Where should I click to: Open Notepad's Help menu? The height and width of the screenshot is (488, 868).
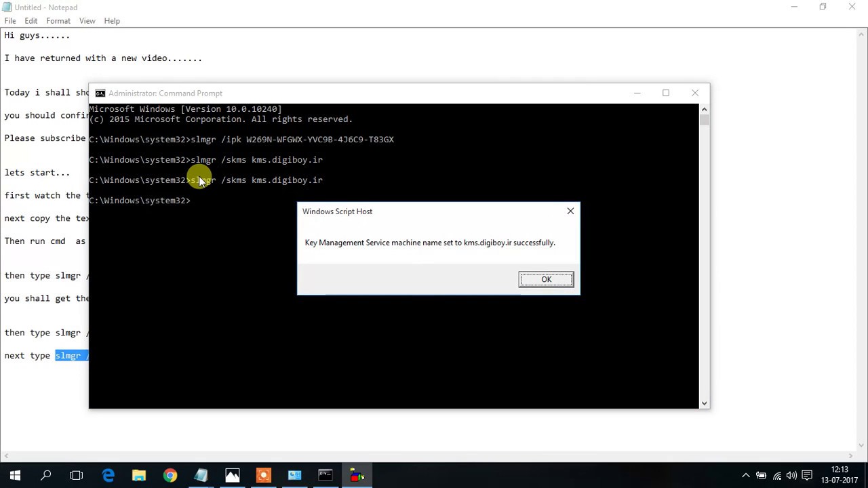[x=112, y=21]
